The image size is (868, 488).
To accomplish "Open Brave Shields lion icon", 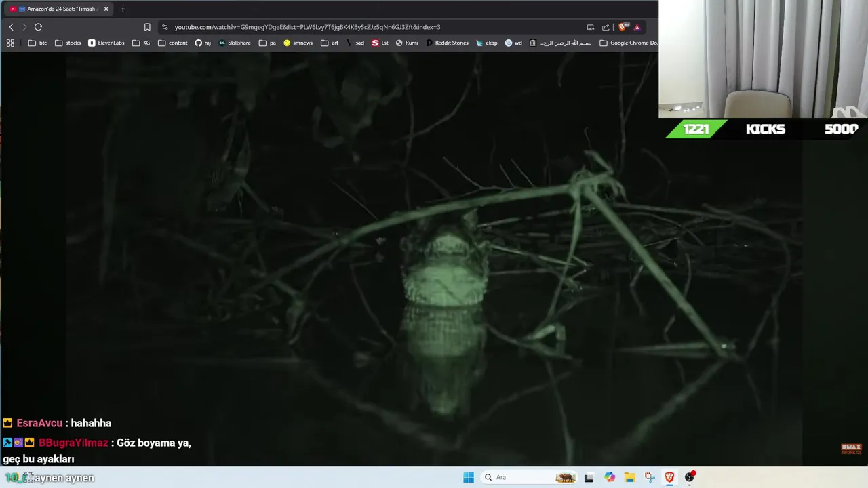I will point(623,27).
